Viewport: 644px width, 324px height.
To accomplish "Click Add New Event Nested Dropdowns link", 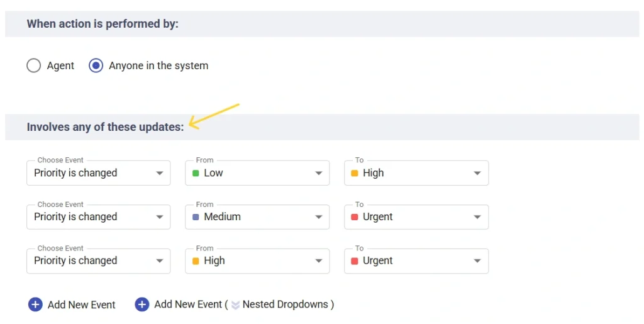I will click(x=244, y=304).
